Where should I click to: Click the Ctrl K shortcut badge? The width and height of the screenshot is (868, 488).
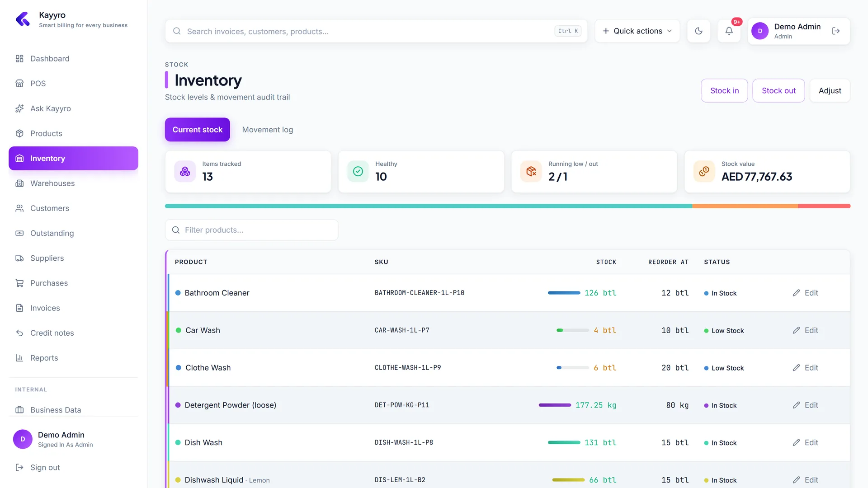(x=568, y=31)
